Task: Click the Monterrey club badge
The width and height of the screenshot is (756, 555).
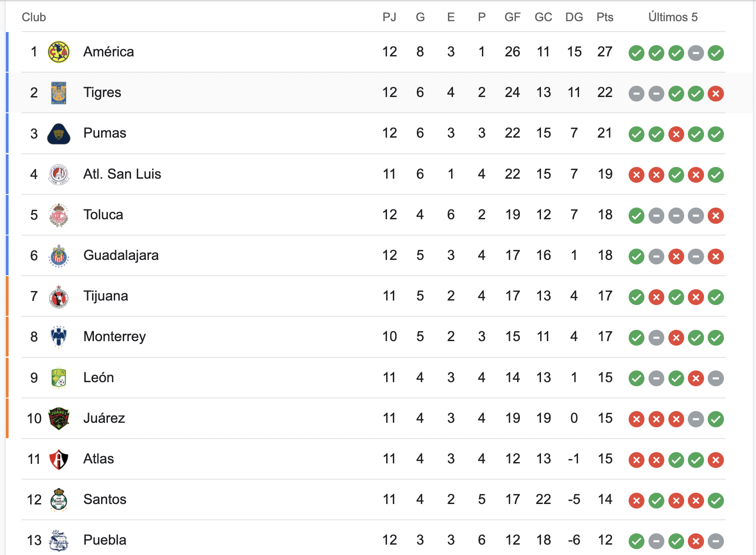Action: click(x=59, y=337)
